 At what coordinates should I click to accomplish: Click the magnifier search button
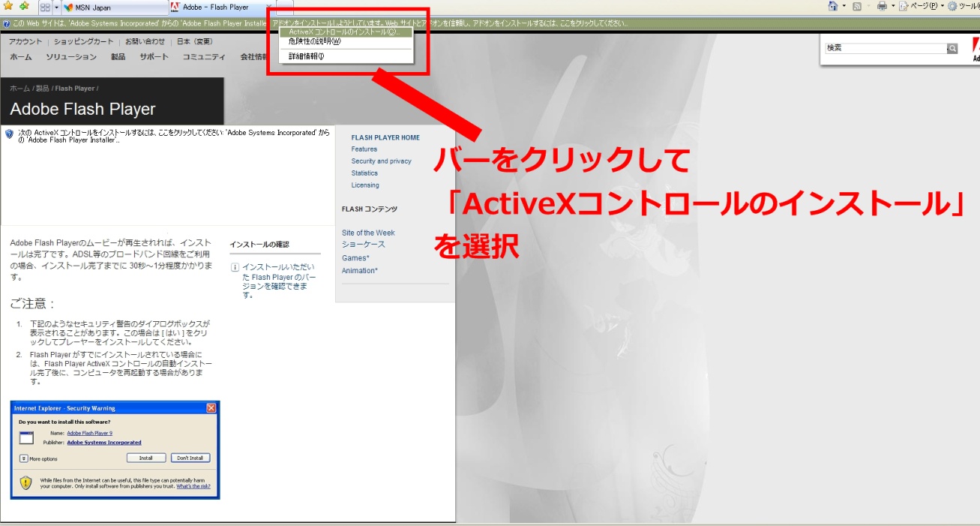coord(952,48)
